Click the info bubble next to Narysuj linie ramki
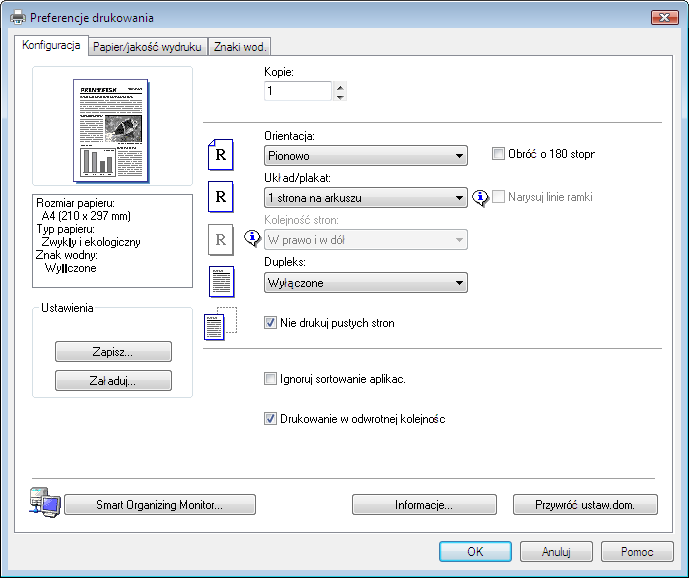Screen dimensions: 689x578 (x=480, y=198)
